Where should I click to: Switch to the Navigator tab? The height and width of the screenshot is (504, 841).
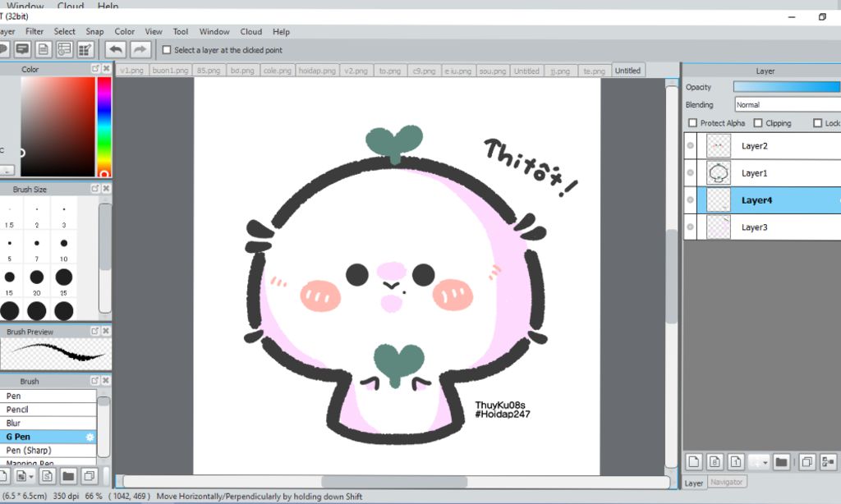click(726, 482)
